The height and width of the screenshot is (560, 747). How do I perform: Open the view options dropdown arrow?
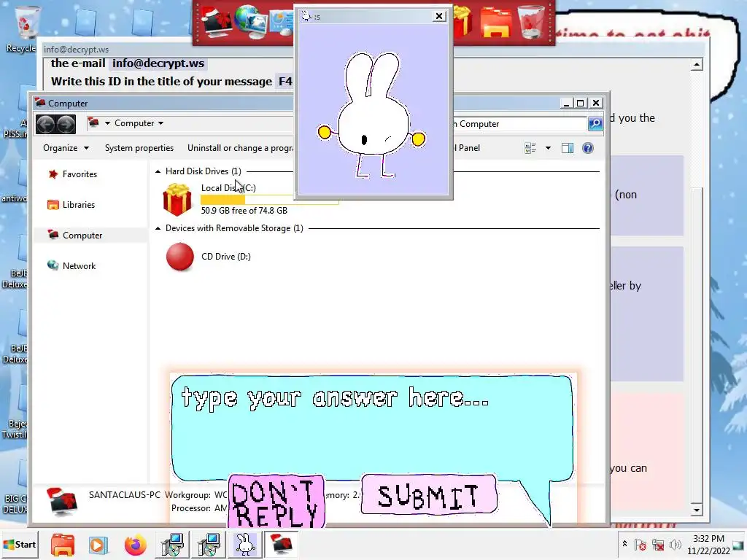pos(549,148)
